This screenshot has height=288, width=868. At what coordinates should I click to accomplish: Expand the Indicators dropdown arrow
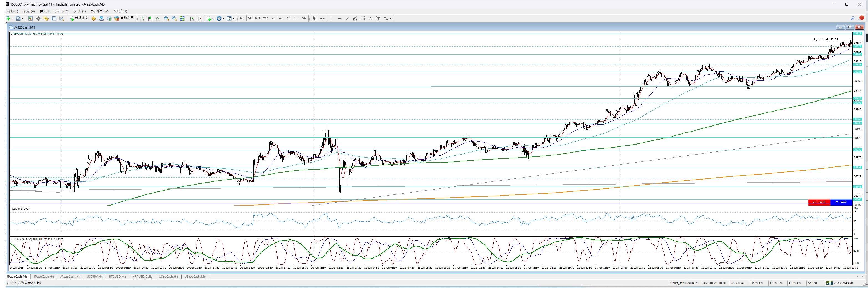tap(213, 19)
